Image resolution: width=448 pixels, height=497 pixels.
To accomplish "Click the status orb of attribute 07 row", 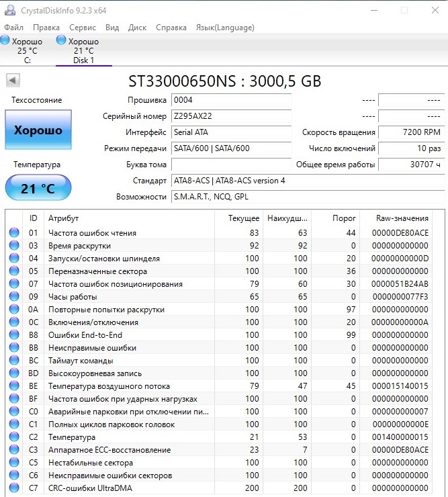I will (x=14, y=283).
